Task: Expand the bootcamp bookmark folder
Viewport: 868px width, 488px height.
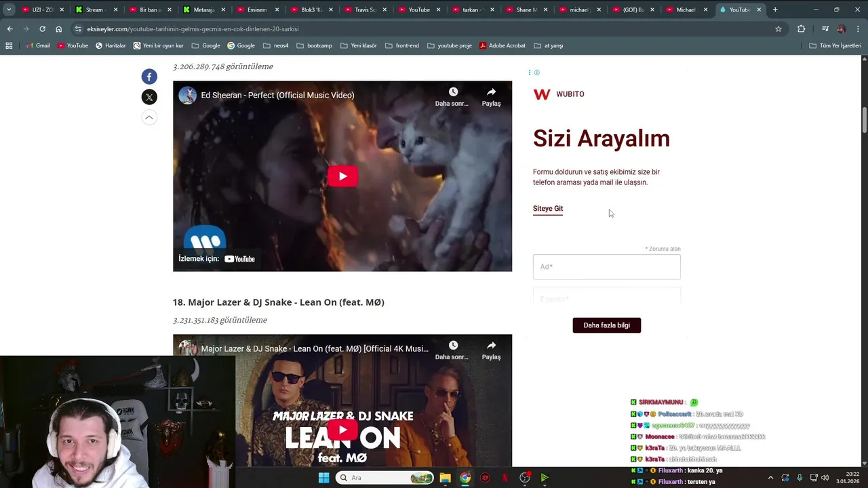Action: 314,45
